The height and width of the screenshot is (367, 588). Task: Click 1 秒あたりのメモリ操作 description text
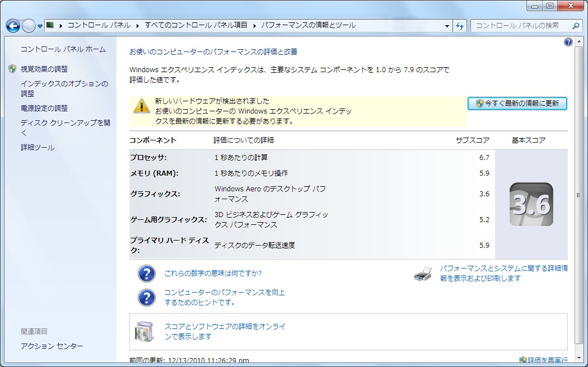251,173
